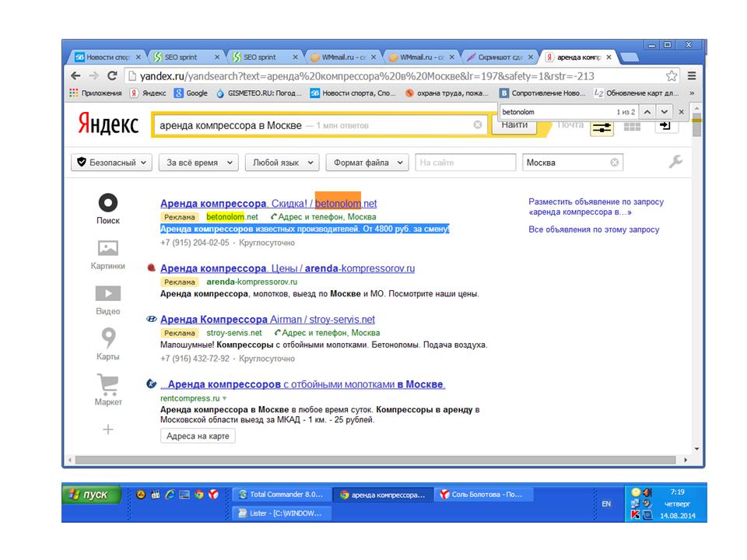This screenshot has height=560, width=747.
Task: Click the Почта link
Action: pyautogui.click(x=570, y=124)
